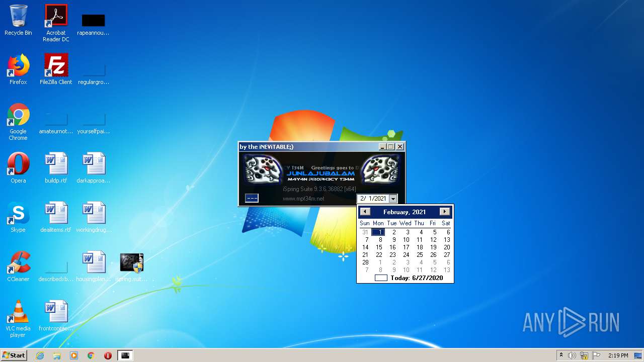Click left skull logo image

coord(264,169)
